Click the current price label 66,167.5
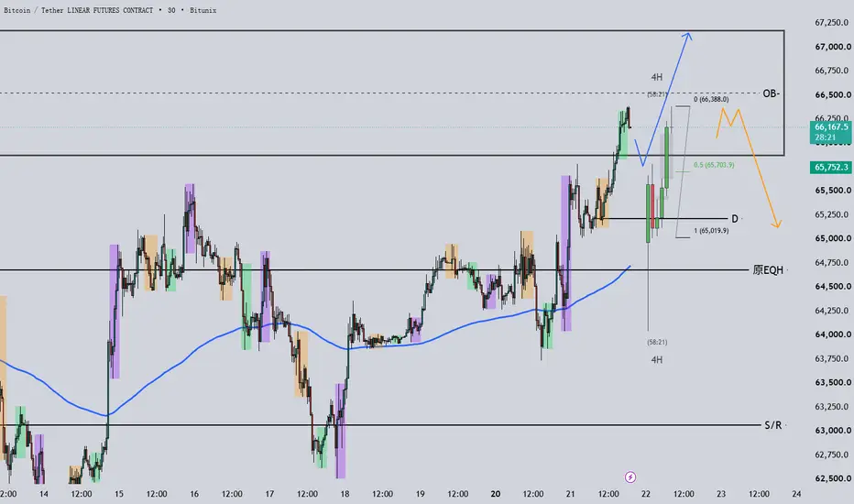This screenshot has width=854, height=504. click(x=831, y=127)
